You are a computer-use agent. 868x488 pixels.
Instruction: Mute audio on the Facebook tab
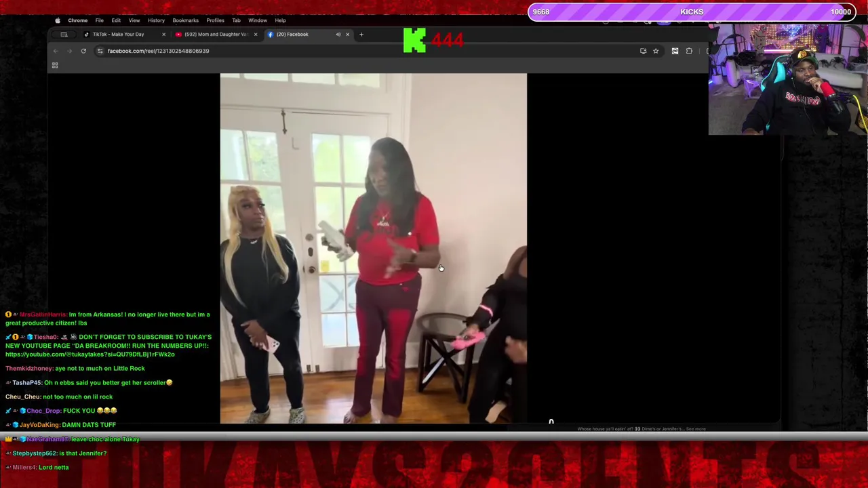click(338, 35)
